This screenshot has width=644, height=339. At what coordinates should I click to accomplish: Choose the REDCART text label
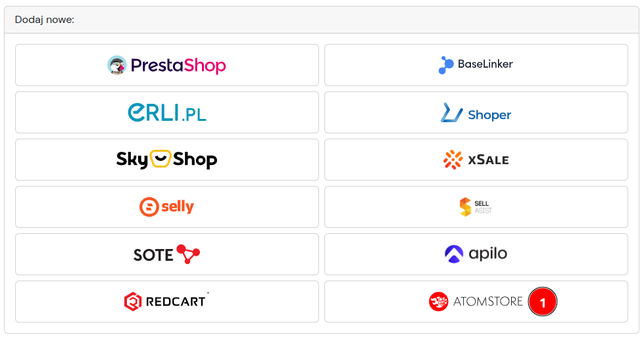176,302
